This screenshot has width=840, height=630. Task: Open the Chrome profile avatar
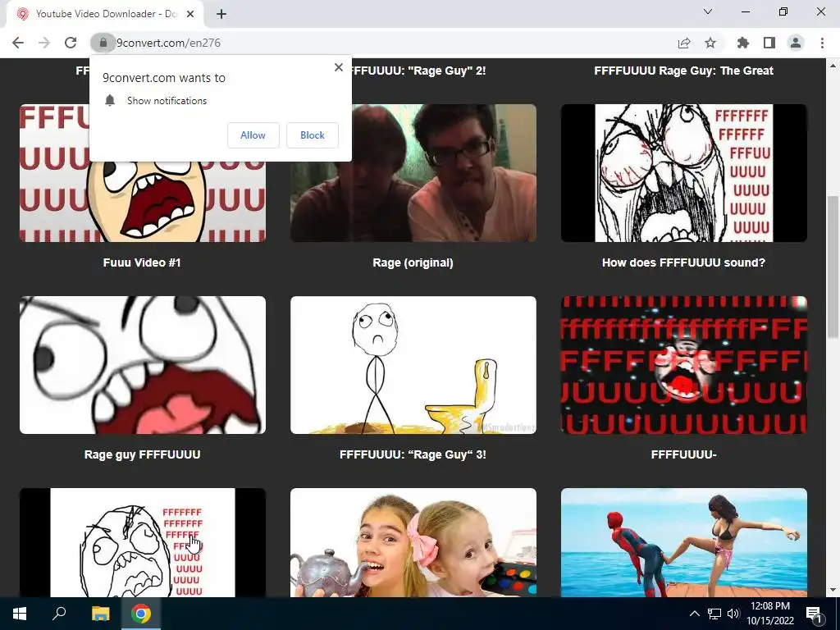tap(796, 43)
